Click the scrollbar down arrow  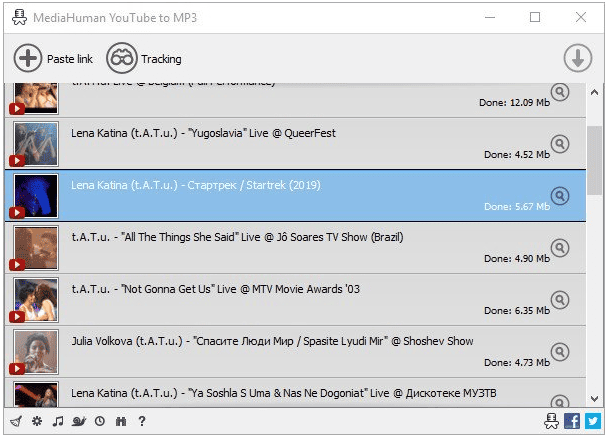coord(594,399)
